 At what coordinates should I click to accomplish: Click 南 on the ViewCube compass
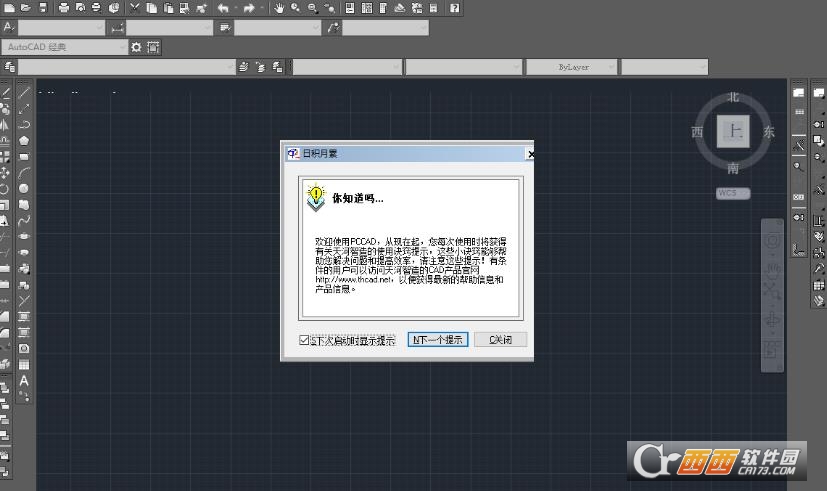coord(733,168)
